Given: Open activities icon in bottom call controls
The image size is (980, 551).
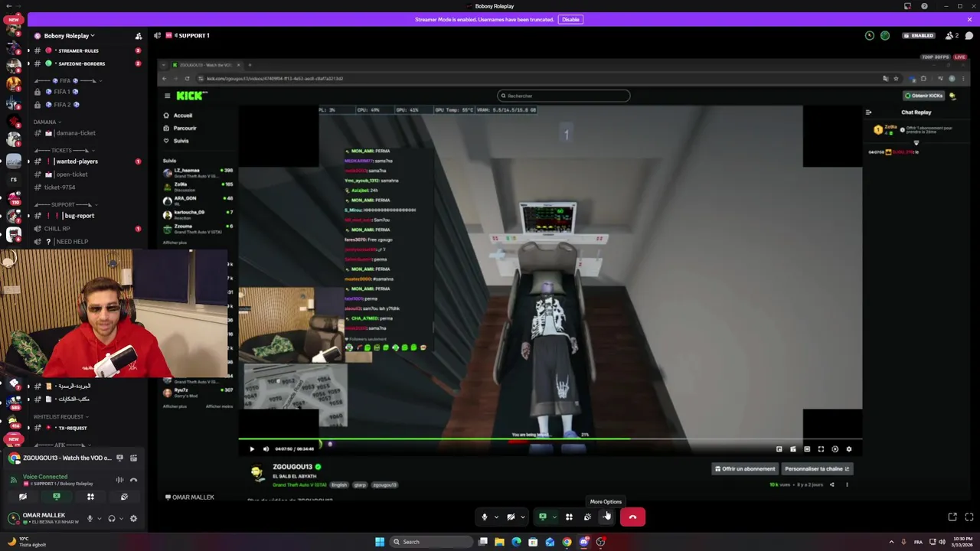Looking at the screenshot, I should [569, 517].
